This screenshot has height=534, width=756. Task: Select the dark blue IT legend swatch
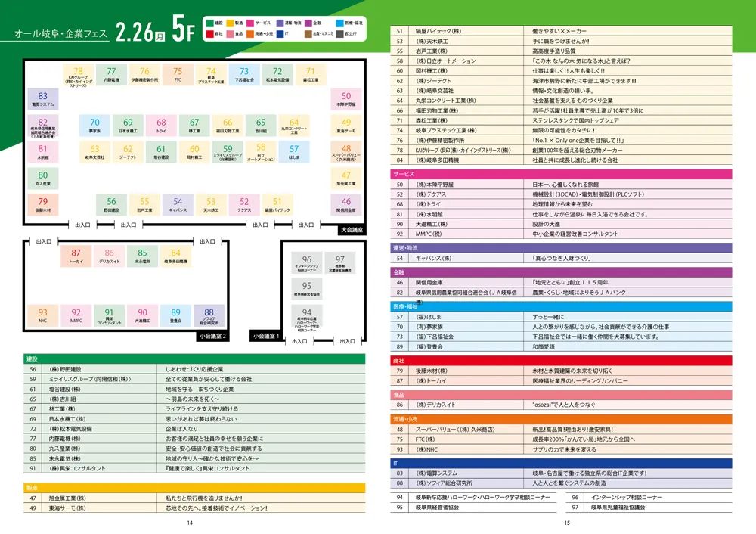pyautogui.click(x=280, y=34)
